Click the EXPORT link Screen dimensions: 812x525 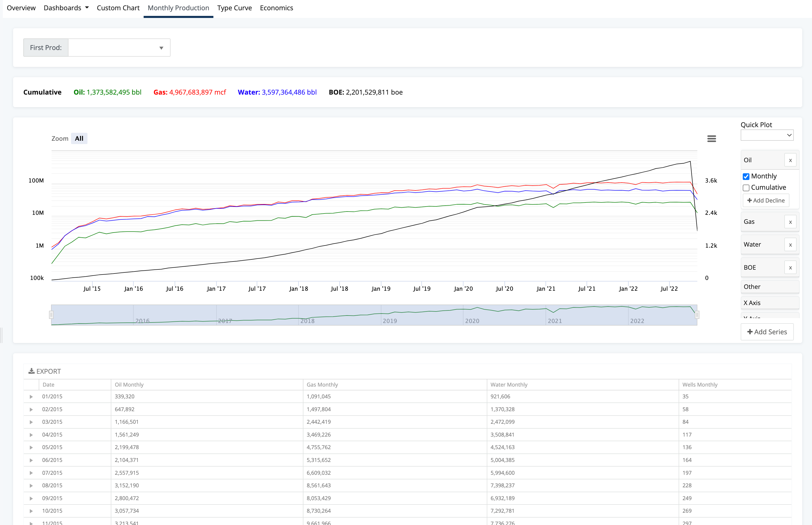click(45, 371)
